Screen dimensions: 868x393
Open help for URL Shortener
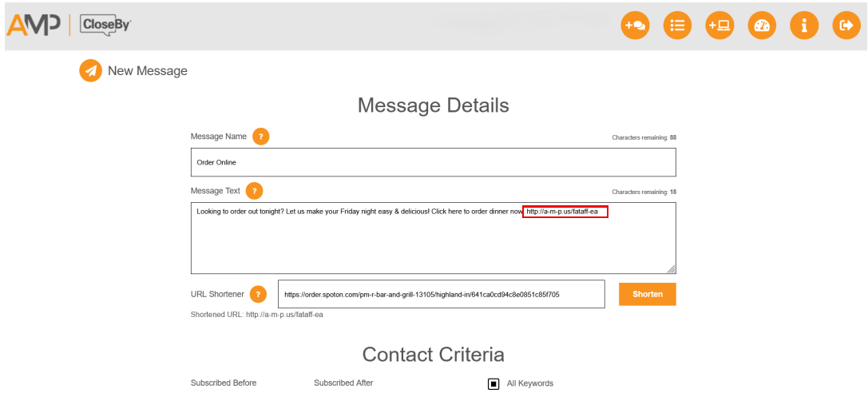[258, 295]
